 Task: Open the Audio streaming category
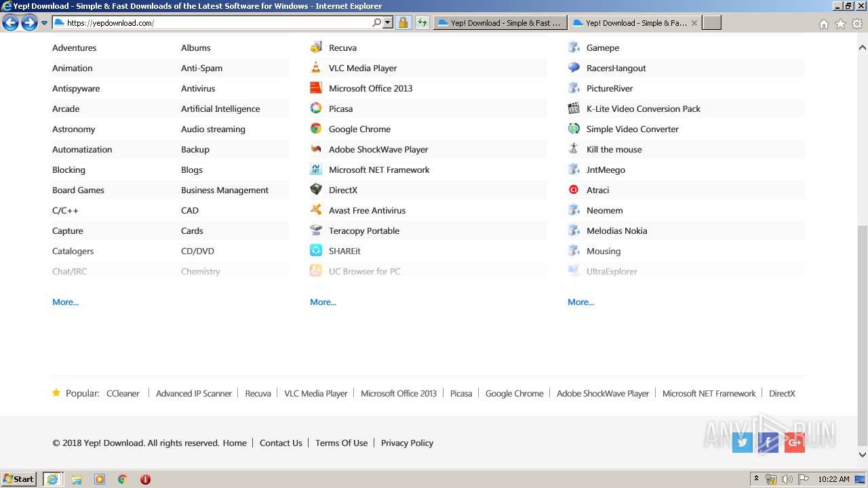tap(213, 129)
